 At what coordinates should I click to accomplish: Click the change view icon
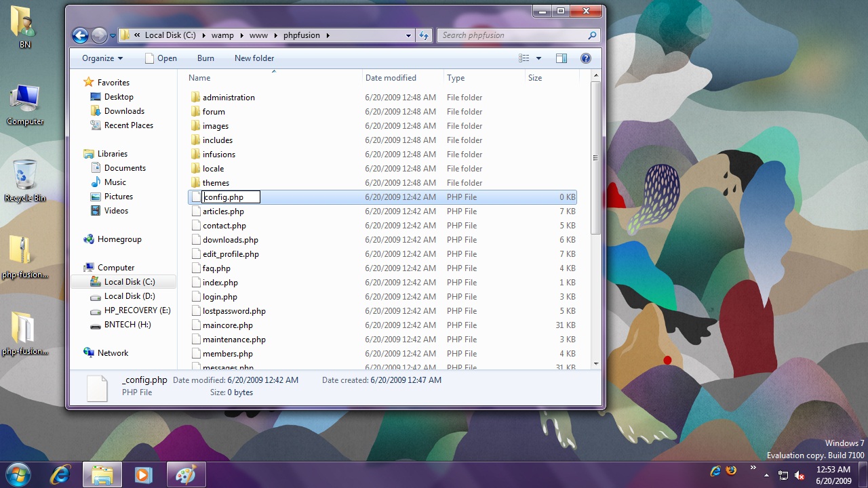pyautogui.click(x=524, y=58)
